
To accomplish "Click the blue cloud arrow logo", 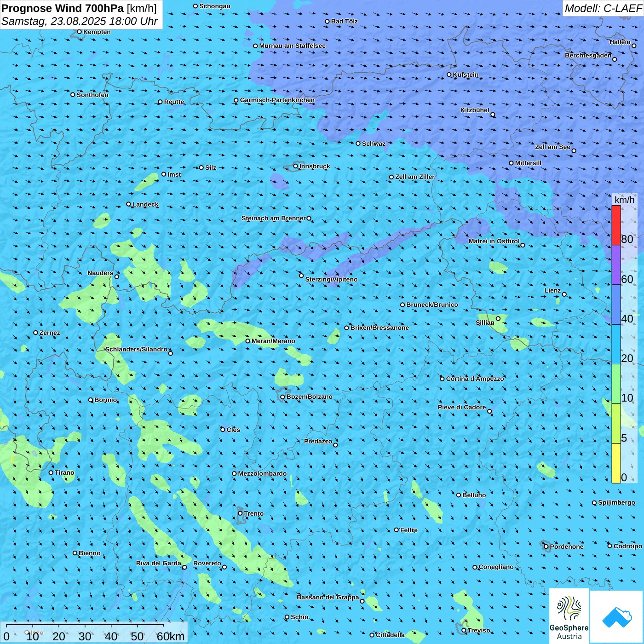I will coord(617,617).
